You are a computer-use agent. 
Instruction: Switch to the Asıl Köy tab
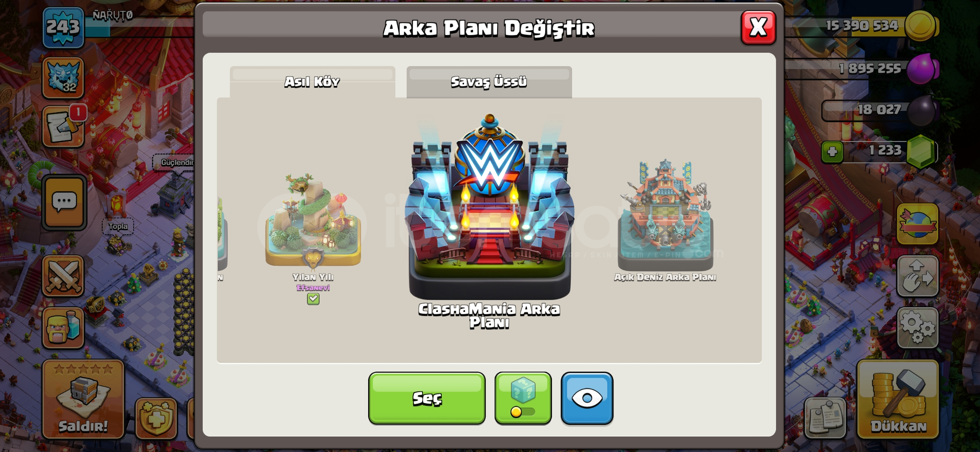click(x=312, y=82)
